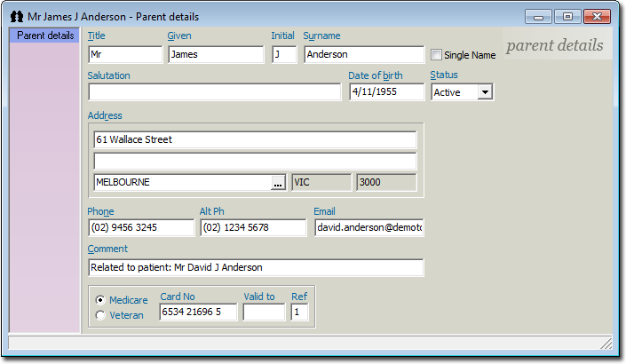Select the Veteran radio button
The width and height of the screenshot is (626, 364).
[100, 315]
